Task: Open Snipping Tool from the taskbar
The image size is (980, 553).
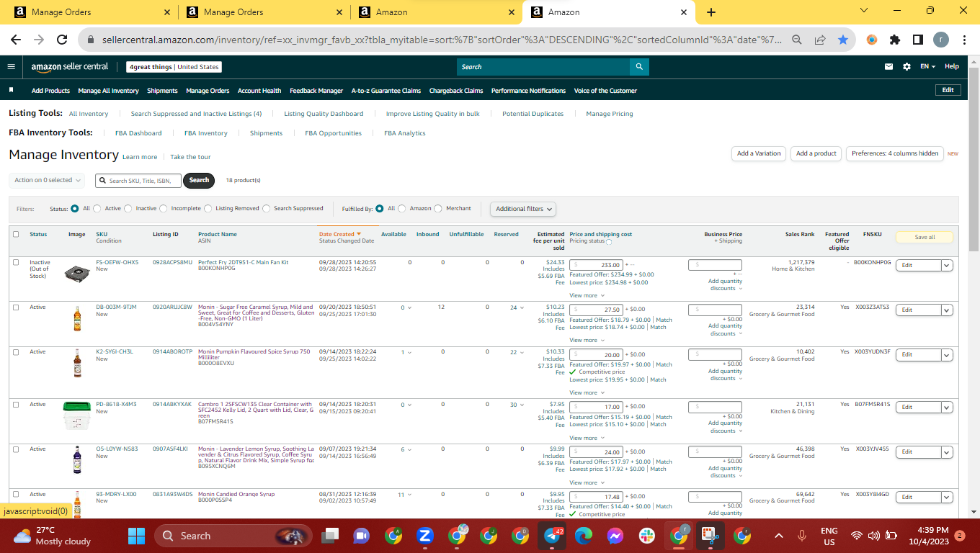Action: [710, 536]
